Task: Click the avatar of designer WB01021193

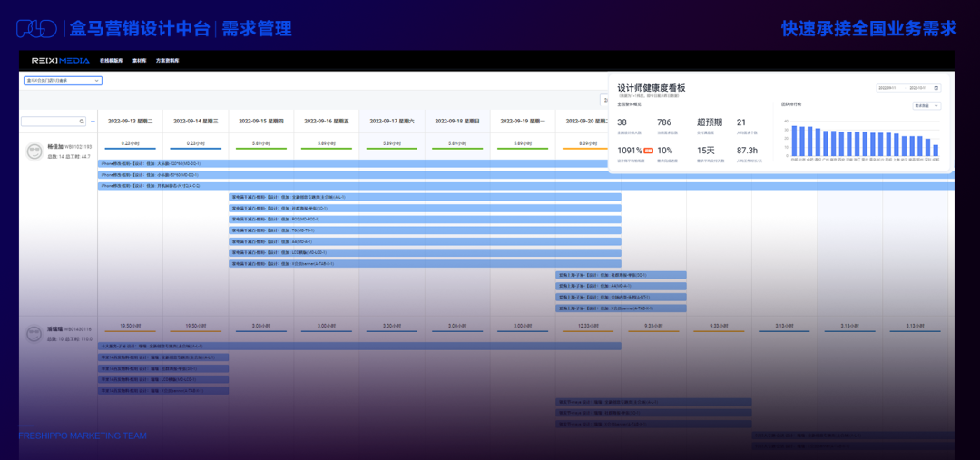Action: [x=34, y=151]
